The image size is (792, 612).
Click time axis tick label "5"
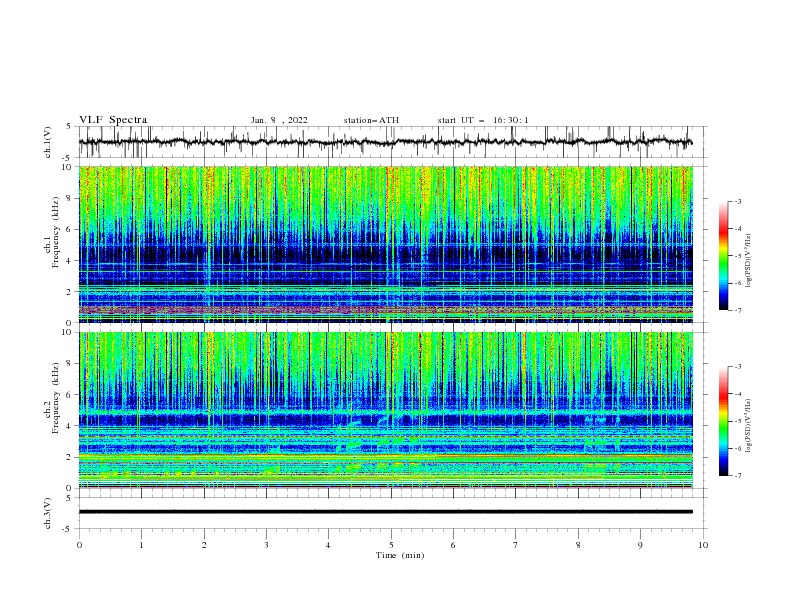391,545
